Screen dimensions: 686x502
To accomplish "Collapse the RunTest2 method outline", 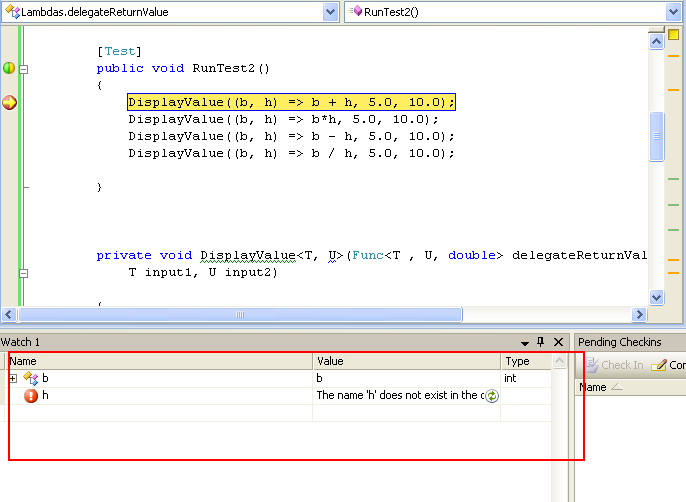I will [x=24, y=69].
